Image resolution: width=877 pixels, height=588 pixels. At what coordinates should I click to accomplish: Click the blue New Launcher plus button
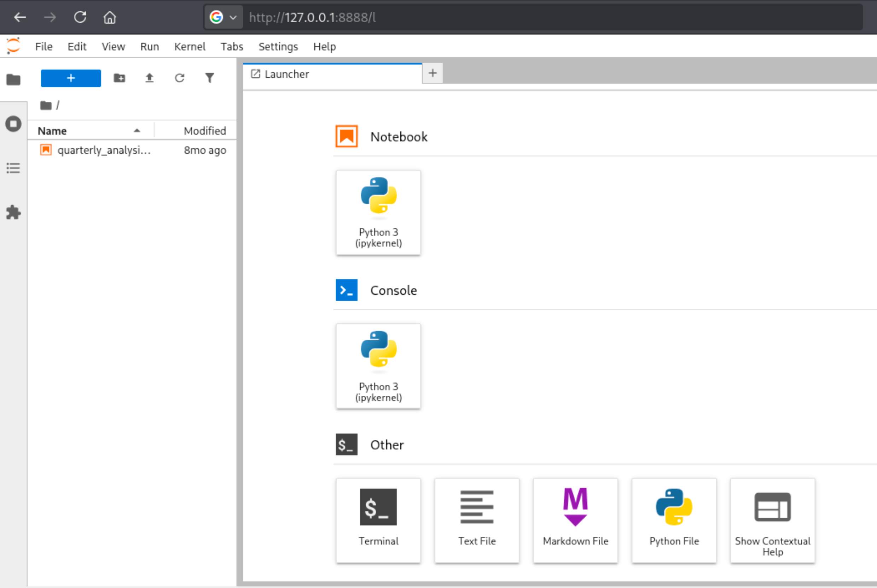point(71,78)
